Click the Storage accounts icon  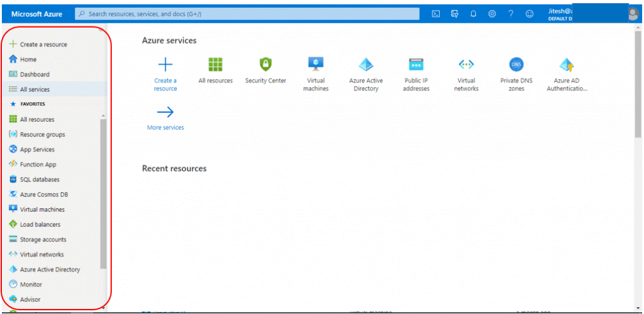coord(13,239)
